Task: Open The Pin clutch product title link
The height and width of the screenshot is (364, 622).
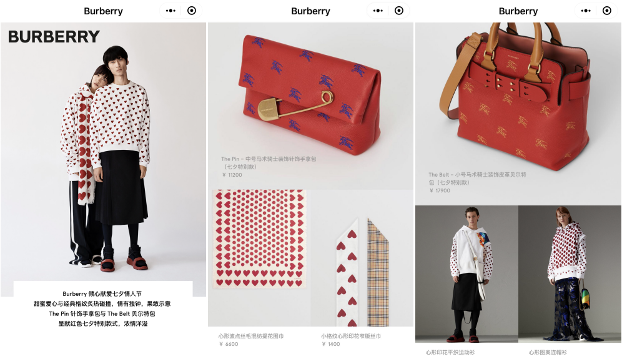Action: (269, 162)
